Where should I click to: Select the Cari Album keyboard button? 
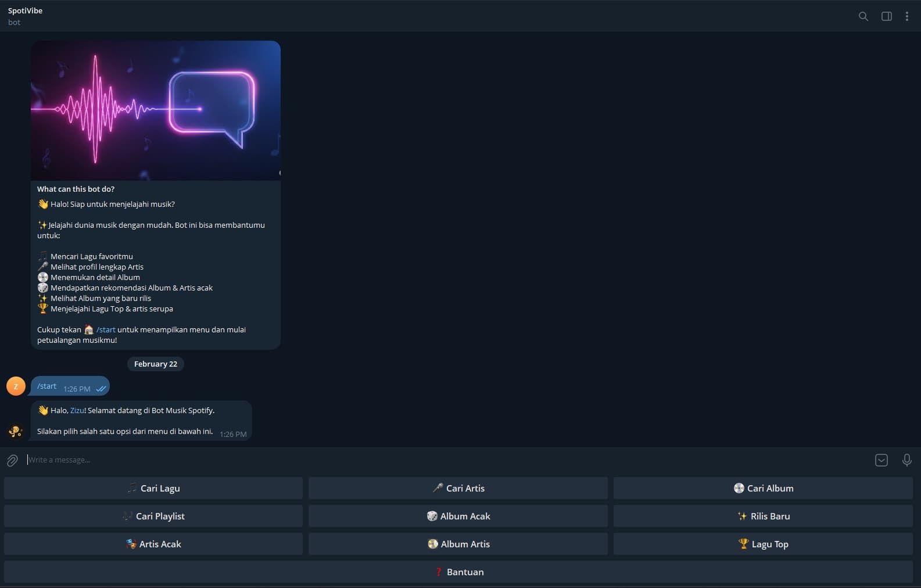tap(763, 488)
